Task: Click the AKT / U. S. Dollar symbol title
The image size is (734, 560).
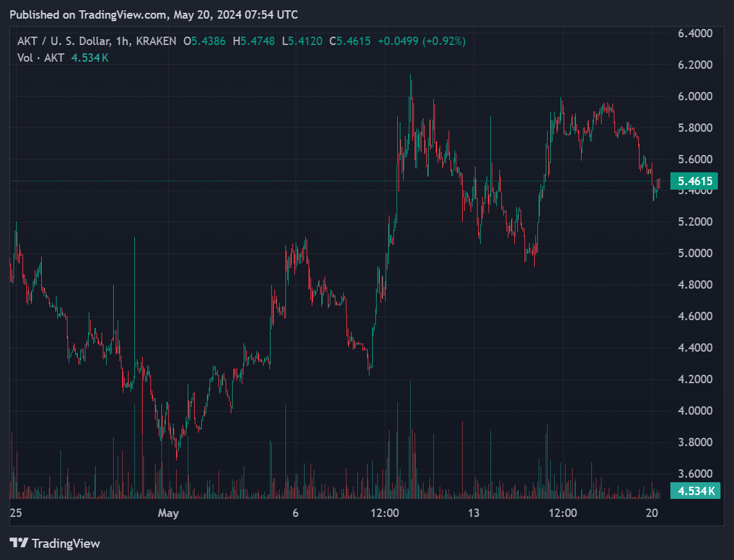Action: (x=62, y=41)
